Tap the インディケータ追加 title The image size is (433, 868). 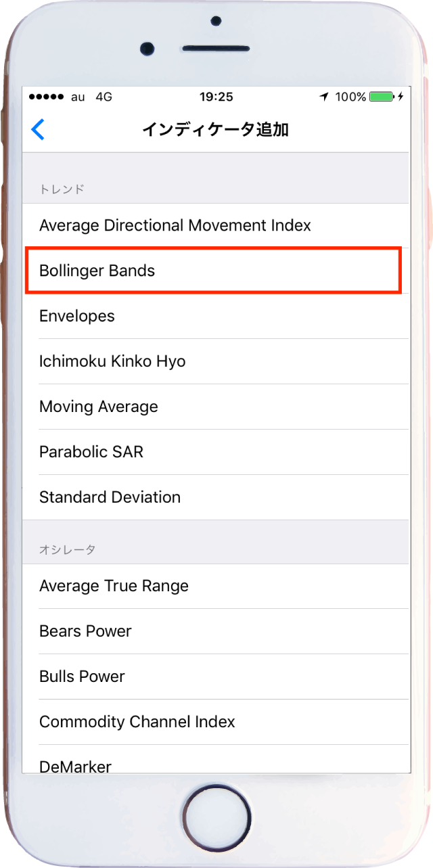coord(215,129)
